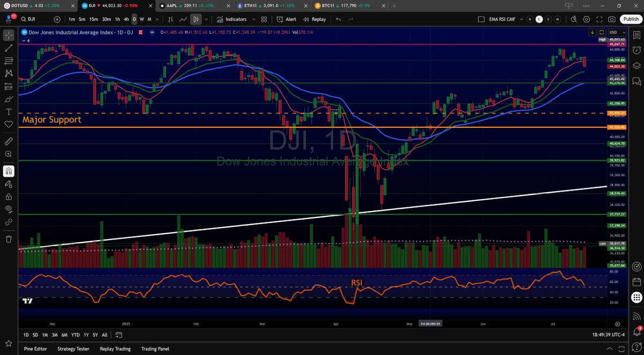The image size is (644, 355).
Task: Open the Fibonacci retracement tools
Action: (x=9, y=61)
